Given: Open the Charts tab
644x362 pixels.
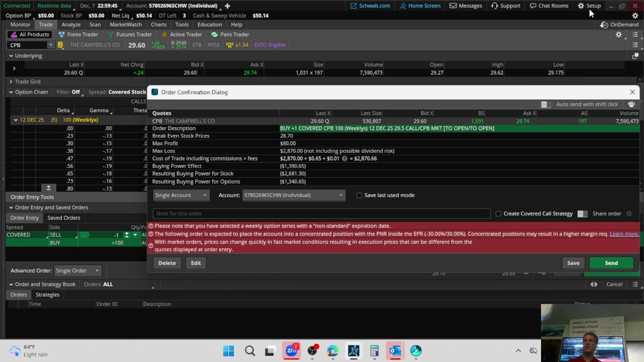Looking at the screenshot, I should [158, 25].
